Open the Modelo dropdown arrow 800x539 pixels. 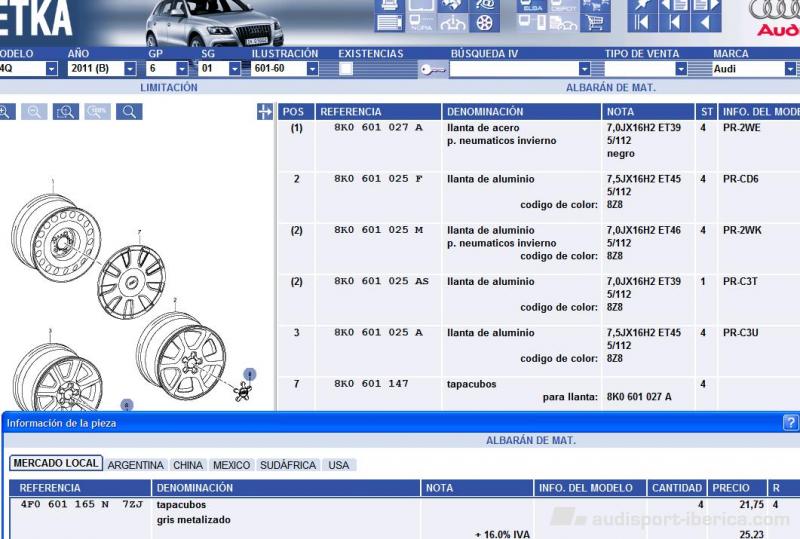click(52, 68)
